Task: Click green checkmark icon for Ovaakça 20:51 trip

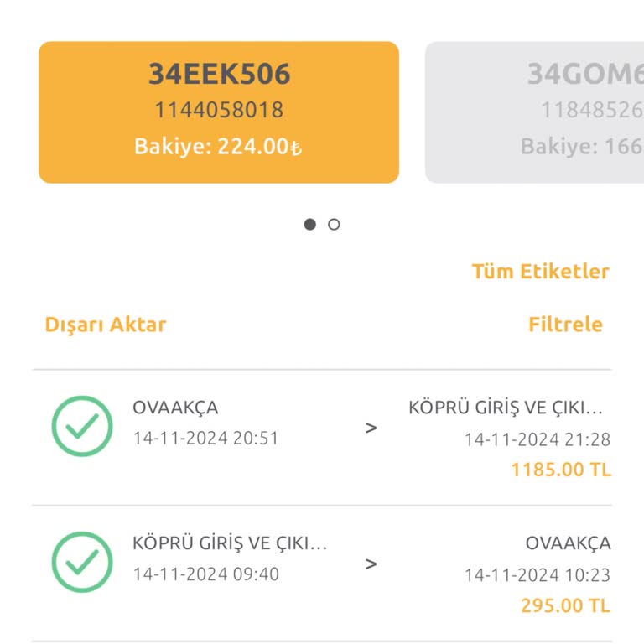Action: pyautogui.click(x=82, y=426)
